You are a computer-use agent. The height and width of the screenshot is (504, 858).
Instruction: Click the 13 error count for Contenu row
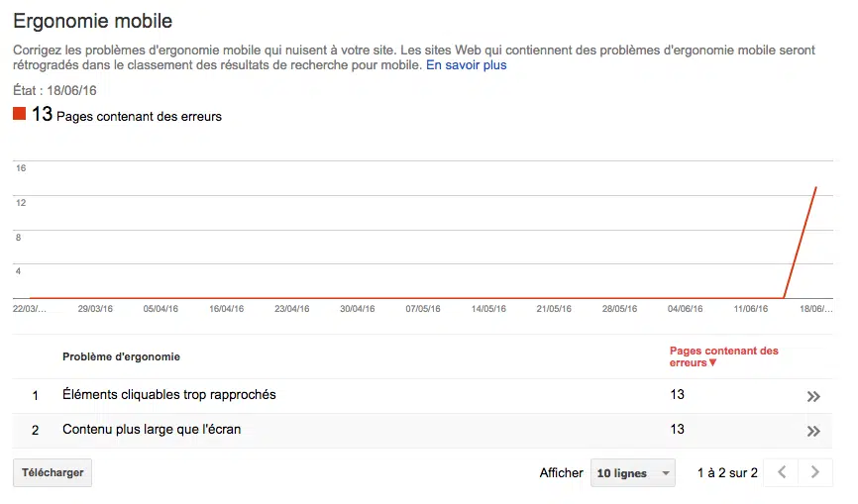pyautogui.click(x=678, y=430)
